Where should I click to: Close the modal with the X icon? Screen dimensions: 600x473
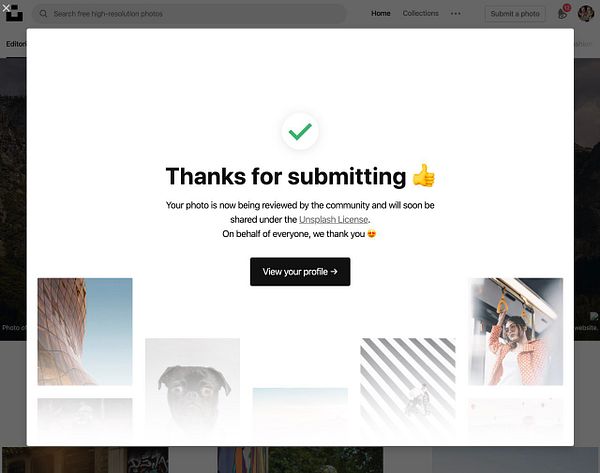6,8
